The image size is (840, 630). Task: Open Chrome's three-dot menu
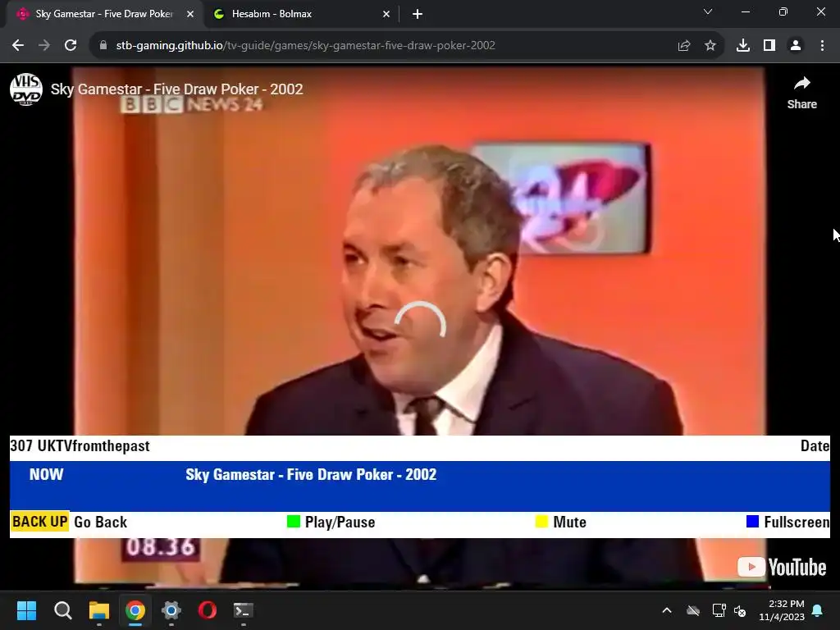822,46
